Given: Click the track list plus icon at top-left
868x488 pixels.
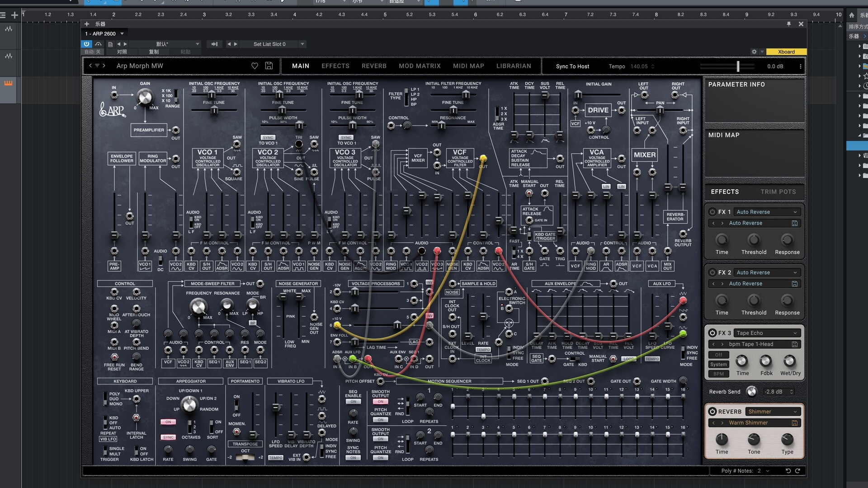Looking at the screenshot, I should click(14, 15).
